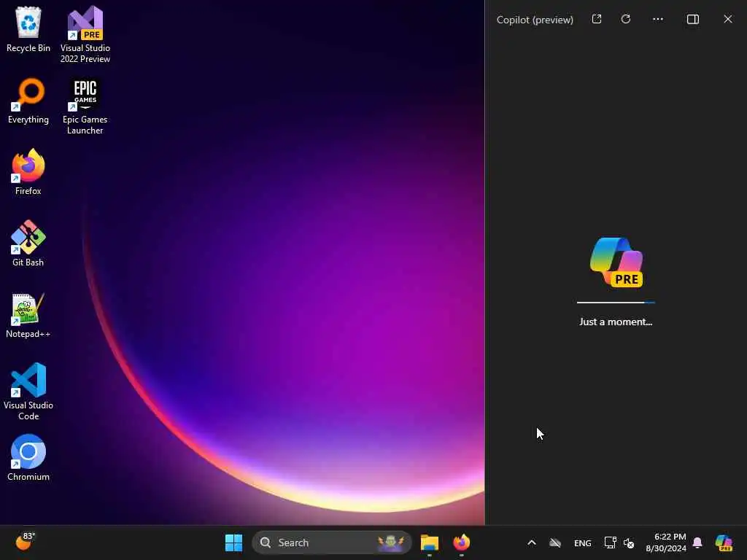Select Visual Studio 2022 Preview shortcut
Viewport: 747px width, 560px height.
[x=85, y=34]
